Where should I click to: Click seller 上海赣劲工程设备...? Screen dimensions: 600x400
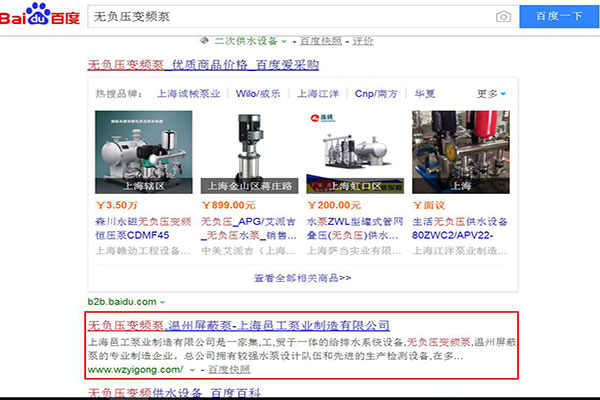coord(142,251)
